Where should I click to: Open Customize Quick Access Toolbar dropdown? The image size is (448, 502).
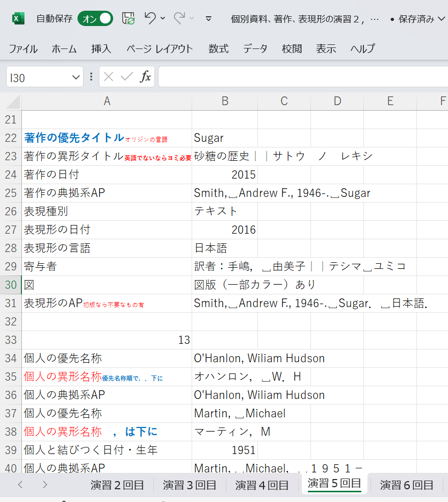pos(208,18)
